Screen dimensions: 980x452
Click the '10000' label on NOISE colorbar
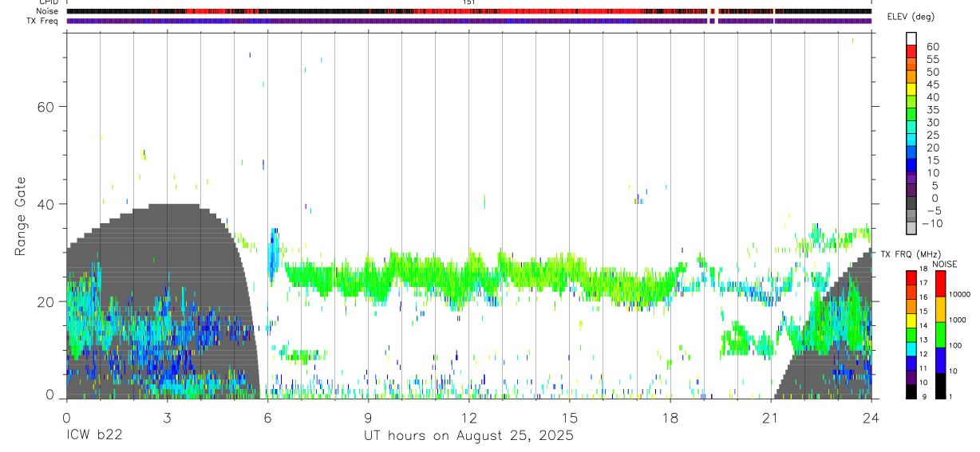[x=959, y=294]
